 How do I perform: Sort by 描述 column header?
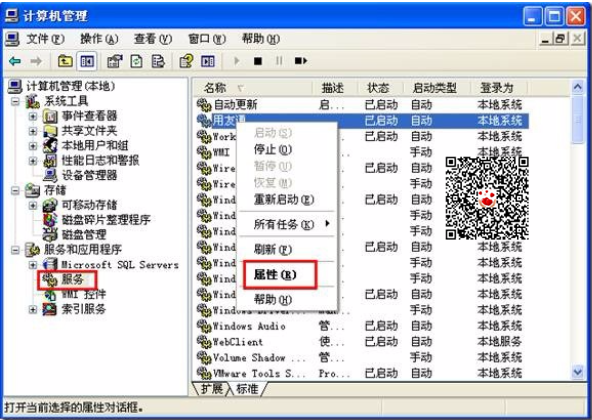click(x=334, y=88)
